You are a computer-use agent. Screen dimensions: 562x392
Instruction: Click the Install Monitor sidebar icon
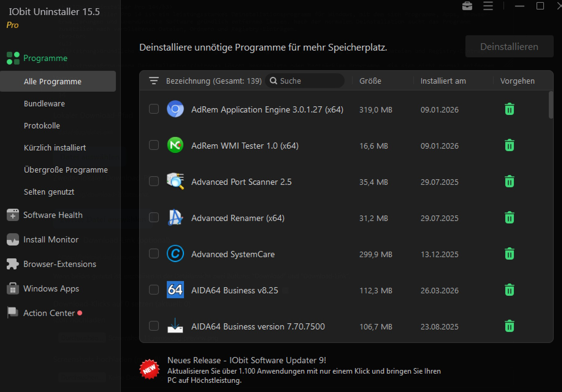click(13, 239)
